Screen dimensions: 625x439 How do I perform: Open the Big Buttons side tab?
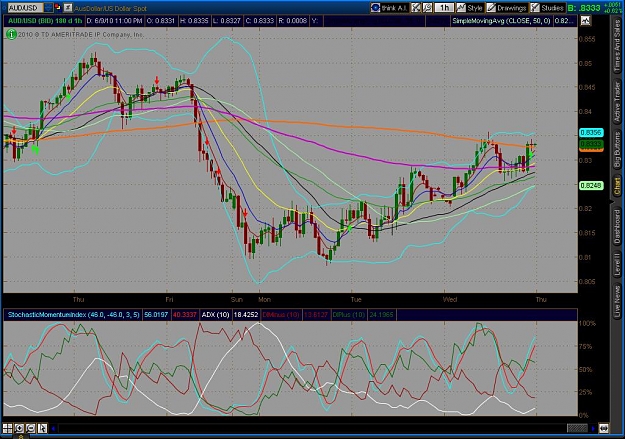click(x=617, y=150)
